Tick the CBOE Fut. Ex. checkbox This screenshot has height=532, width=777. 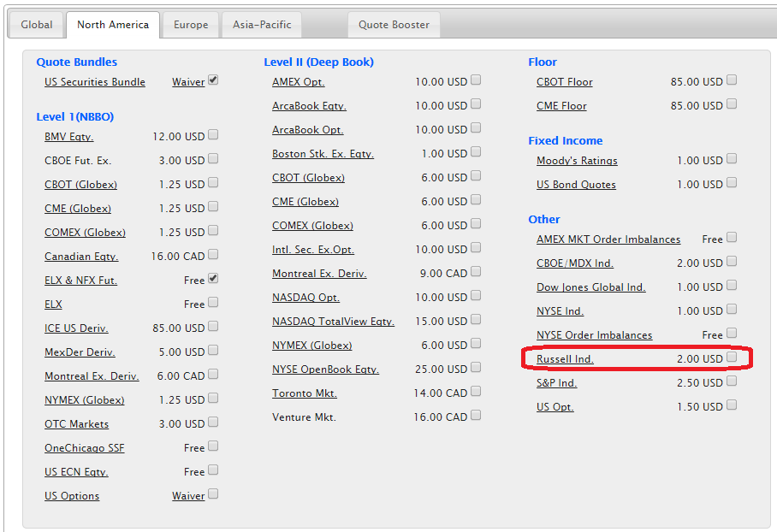[x=213, y=158]
